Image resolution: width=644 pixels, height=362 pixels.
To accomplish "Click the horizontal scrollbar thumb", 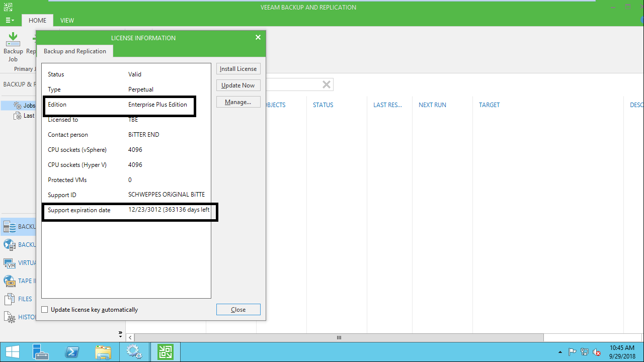I will coord(339,338).
